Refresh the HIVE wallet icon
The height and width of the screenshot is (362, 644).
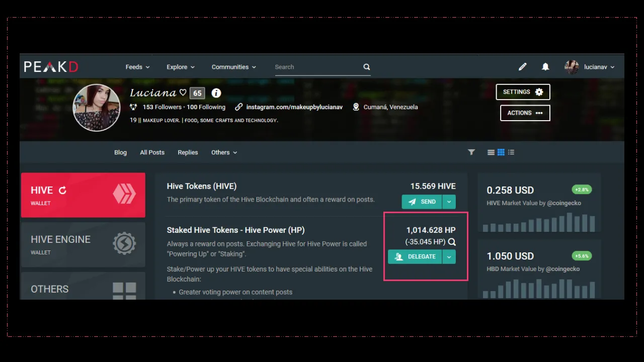62,191
